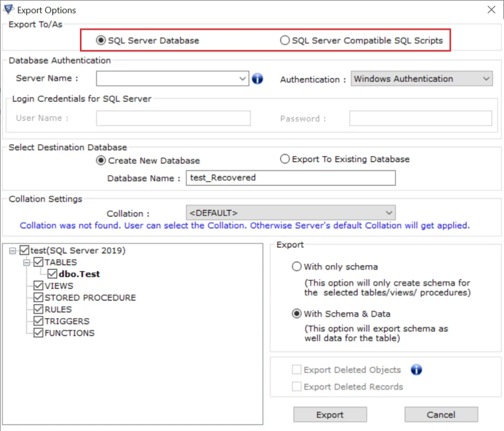Click info icon beside Export Deleted Objects
The image size is (504, 431).
[415, 370]
